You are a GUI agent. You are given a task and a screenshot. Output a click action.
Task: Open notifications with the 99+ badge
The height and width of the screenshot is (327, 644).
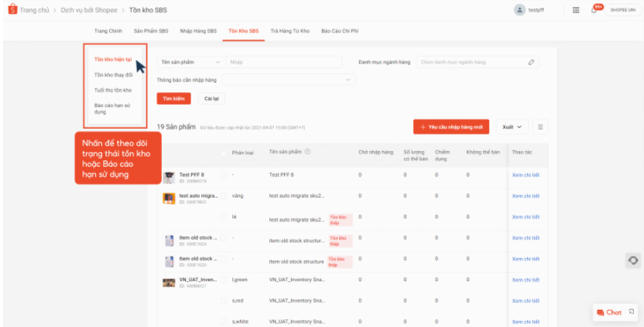pyautogui.click(x=596, y=9)
